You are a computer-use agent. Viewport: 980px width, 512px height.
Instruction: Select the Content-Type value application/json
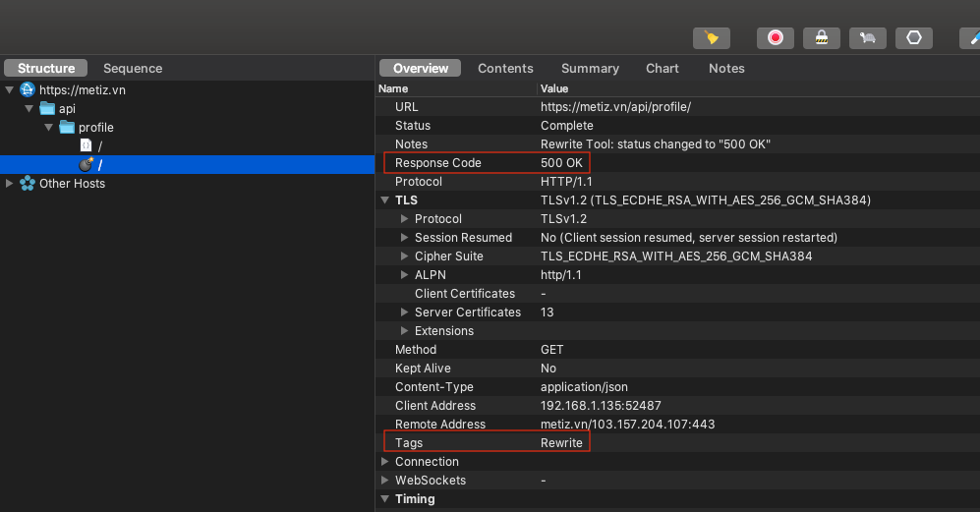point(585,387)
